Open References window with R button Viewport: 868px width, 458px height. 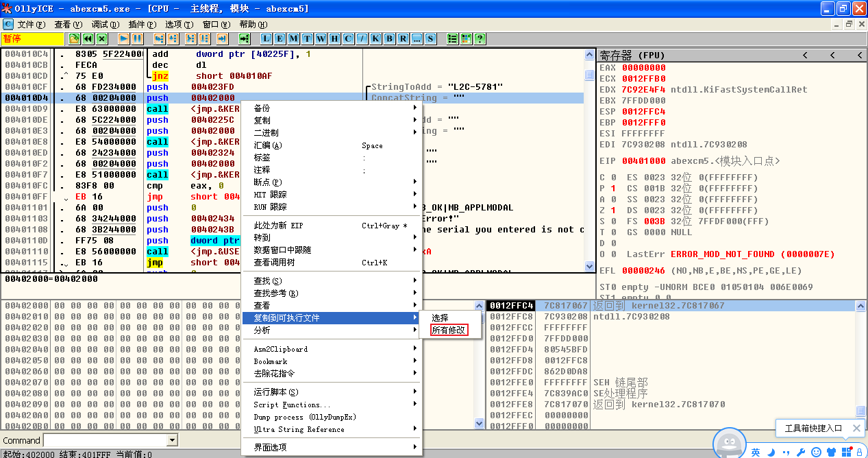tap(404, 38)
